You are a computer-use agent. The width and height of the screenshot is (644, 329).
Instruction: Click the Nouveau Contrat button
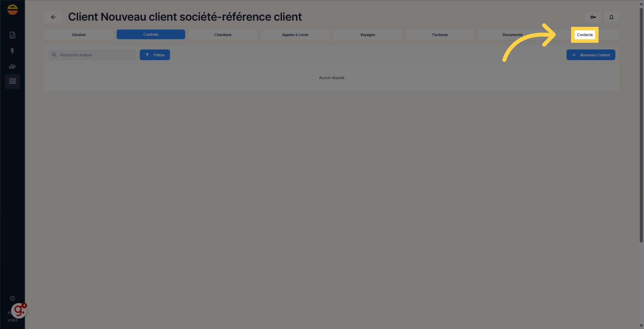pos(591,55)
